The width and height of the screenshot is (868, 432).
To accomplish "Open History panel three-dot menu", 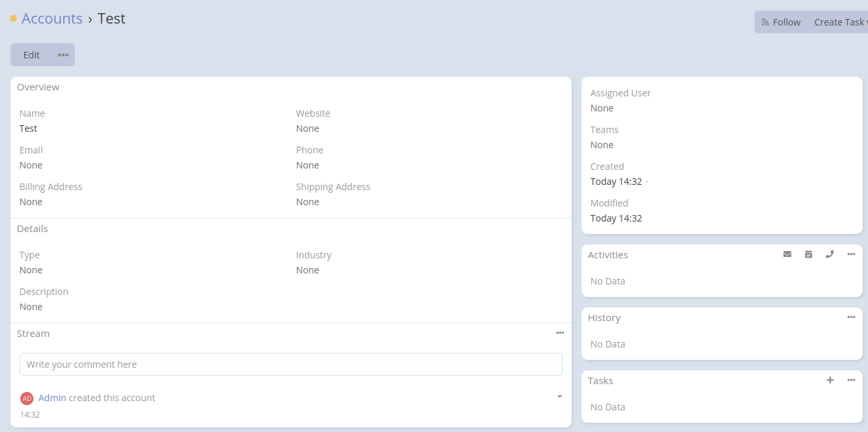I will click(851, 317).
